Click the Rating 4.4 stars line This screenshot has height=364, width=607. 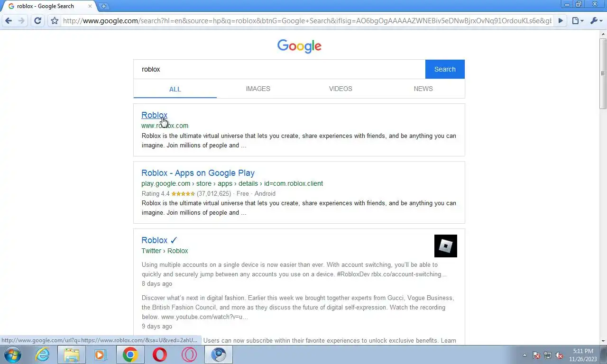[208, 193]
